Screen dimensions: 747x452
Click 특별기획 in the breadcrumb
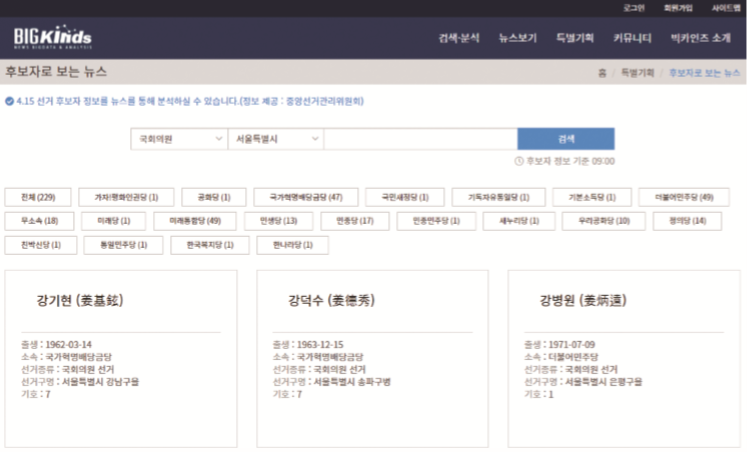click(637, 73)
